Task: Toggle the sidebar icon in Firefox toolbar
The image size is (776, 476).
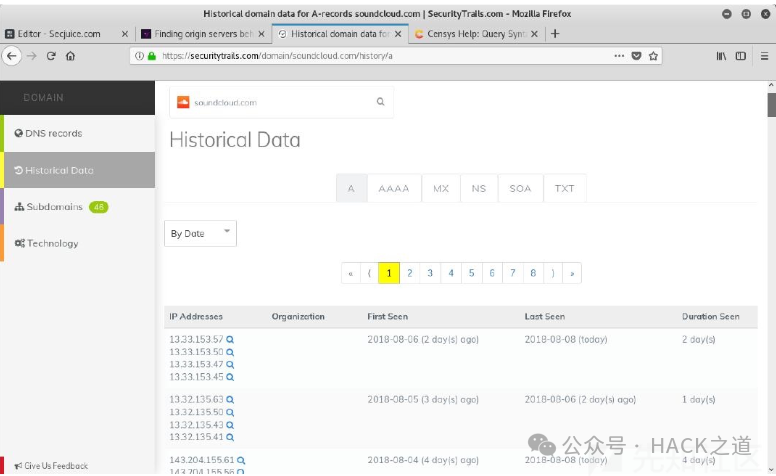Action: click(740, 56)
